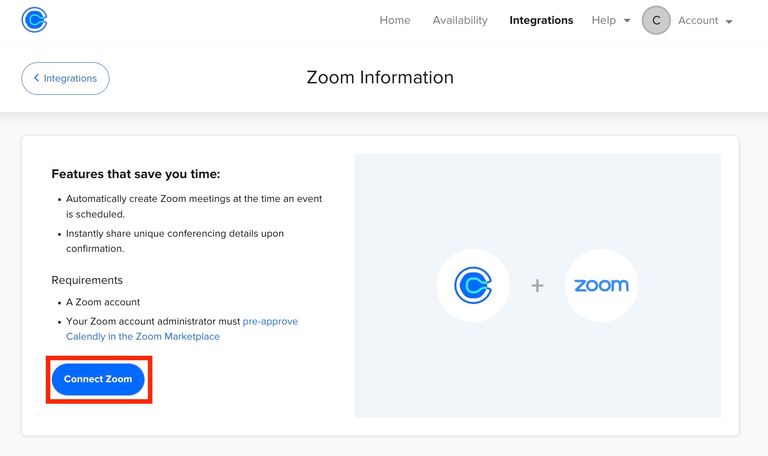Click the Connect Zoom button
768x456 pixels.
pos(98,379)
